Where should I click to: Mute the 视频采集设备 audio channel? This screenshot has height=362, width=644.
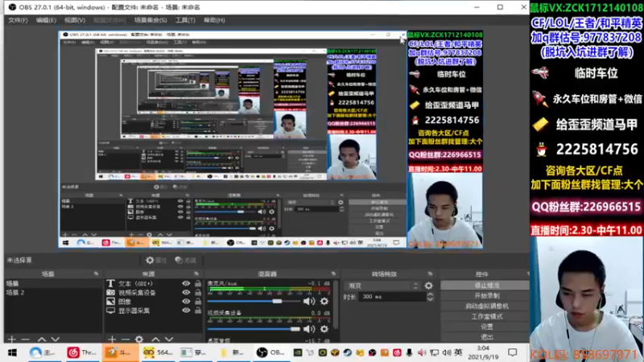click(309, 329)
